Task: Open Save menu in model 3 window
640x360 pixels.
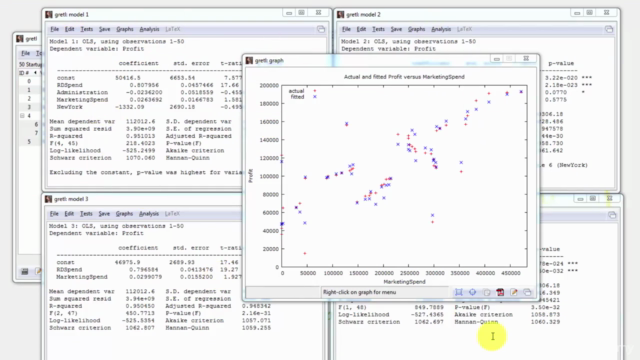Action: point(104,214)
